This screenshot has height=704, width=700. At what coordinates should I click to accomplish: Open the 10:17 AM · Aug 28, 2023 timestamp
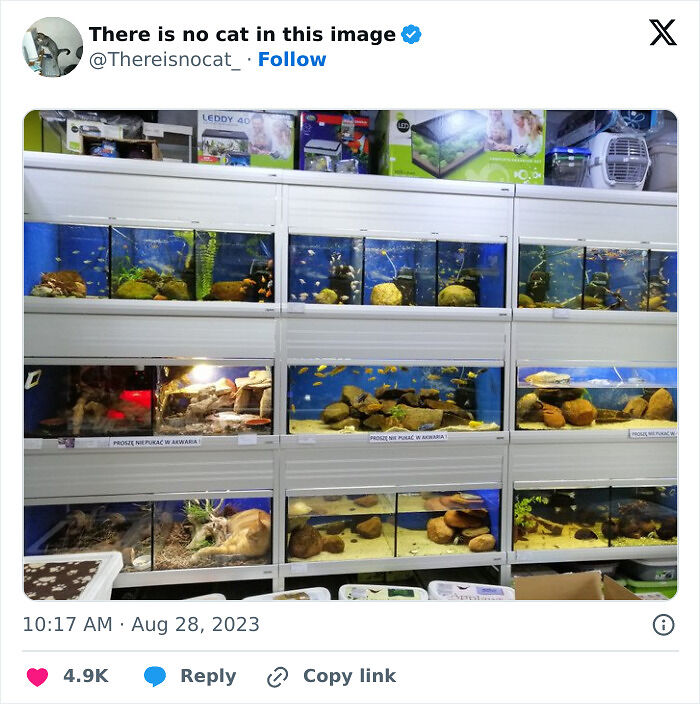[x=141, y=625]
